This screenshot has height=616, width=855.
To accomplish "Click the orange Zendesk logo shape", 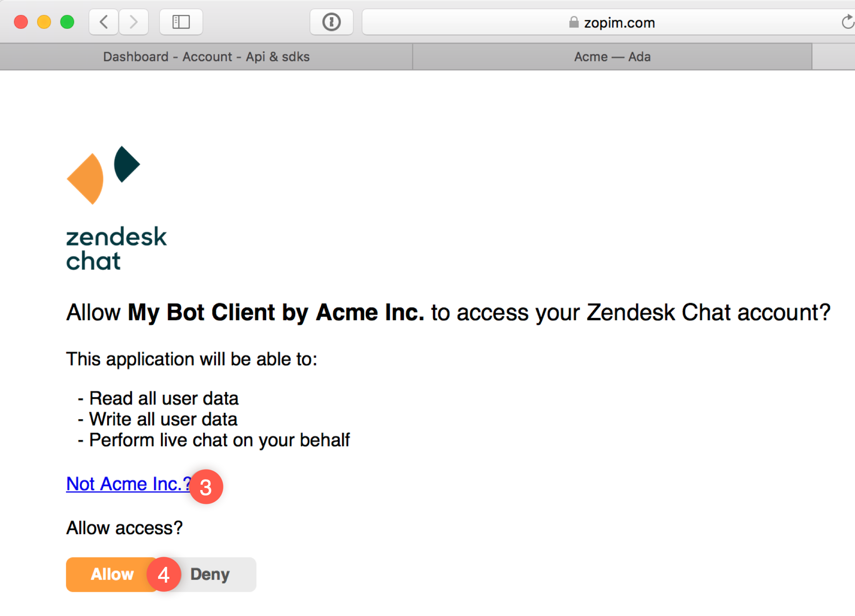I will (87, 179).
